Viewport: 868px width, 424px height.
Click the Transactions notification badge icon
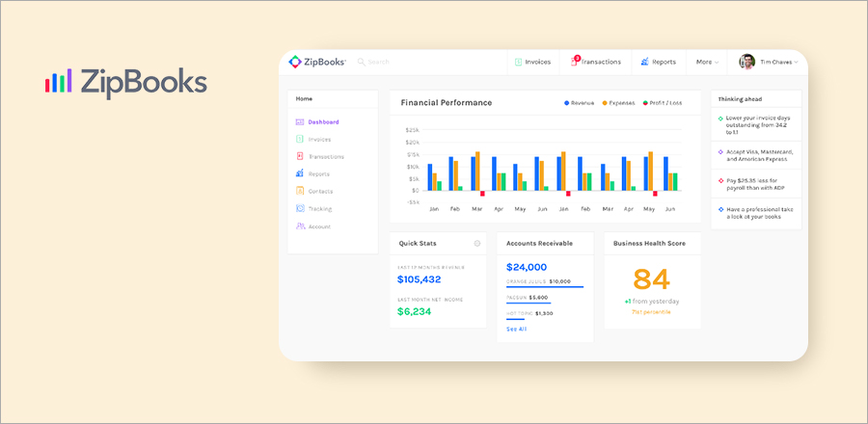[577, 58]
